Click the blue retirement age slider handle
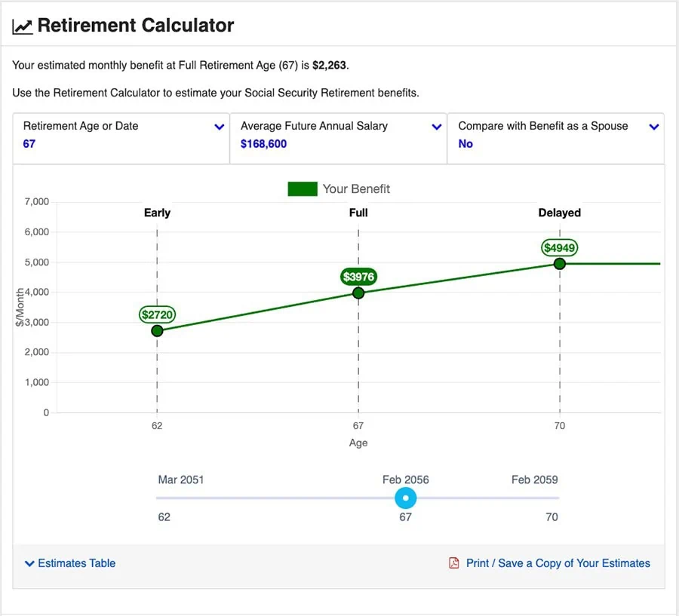Screen dimensions: 679x616 [406, 498]
